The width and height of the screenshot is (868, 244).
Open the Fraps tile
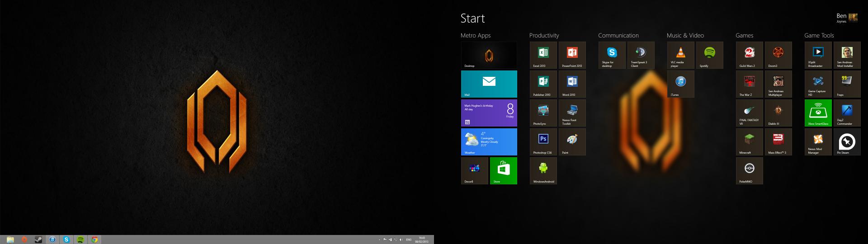pyautogui.click(x=847, y=84)
